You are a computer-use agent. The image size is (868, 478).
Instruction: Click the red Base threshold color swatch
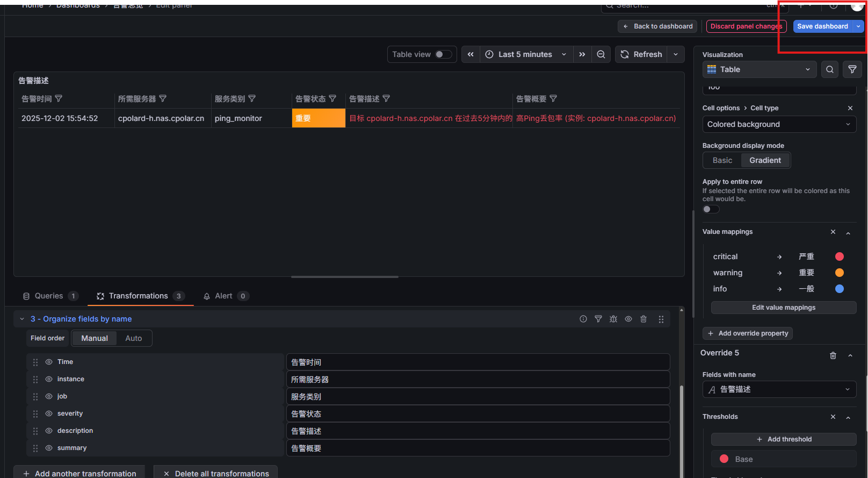pos(724,459)
